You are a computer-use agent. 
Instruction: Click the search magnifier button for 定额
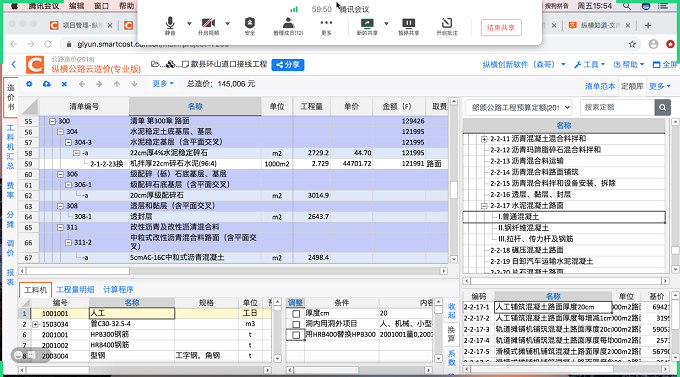point(662,107)
